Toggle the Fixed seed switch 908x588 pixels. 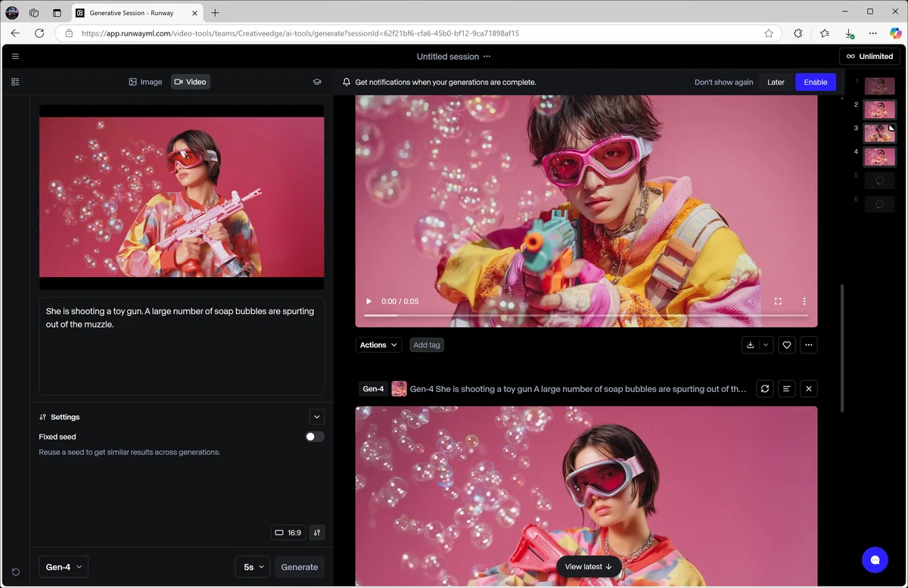[x=315, y=437]
